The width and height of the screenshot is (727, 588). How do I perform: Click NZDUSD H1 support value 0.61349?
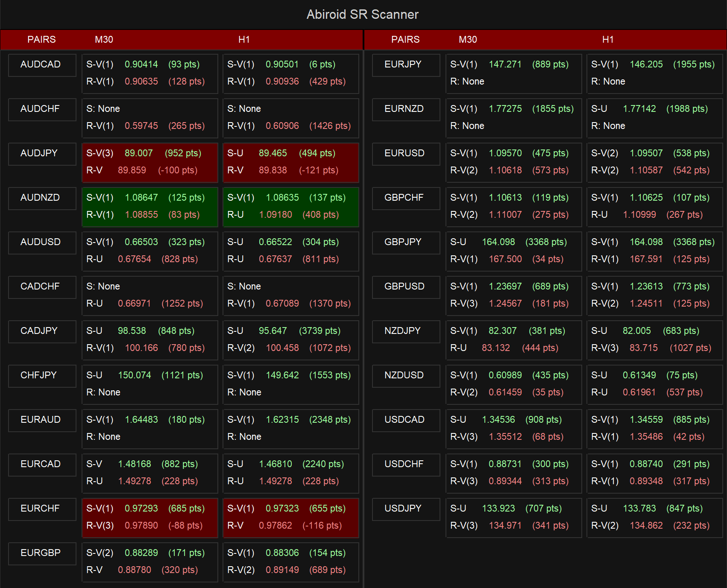click(639, 375)
